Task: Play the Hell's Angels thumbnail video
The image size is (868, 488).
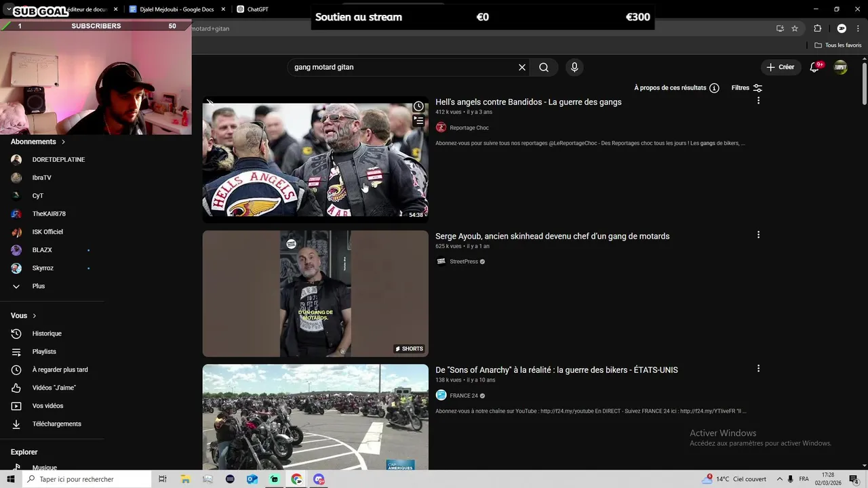Action: (x=315, y=159)
